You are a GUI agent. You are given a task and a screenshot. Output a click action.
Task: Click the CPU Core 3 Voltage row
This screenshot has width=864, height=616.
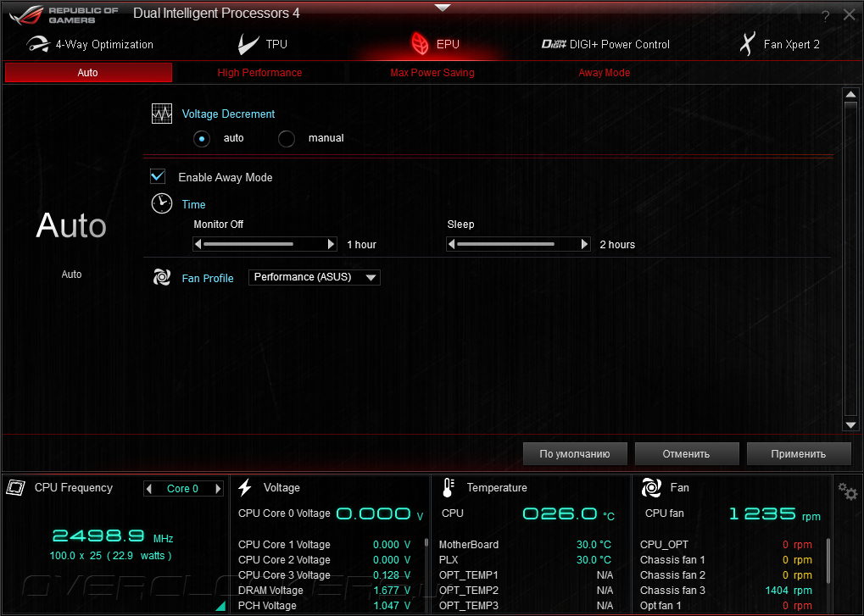pyautogui.click(x=325, y=574)
